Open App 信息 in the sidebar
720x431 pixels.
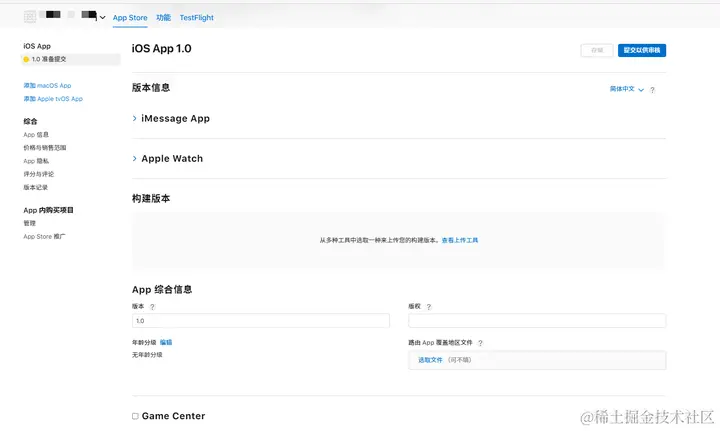36,134
